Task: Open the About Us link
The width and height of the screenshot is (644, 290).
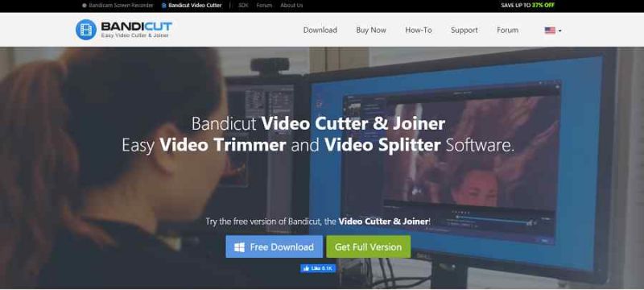Action: 291,6
